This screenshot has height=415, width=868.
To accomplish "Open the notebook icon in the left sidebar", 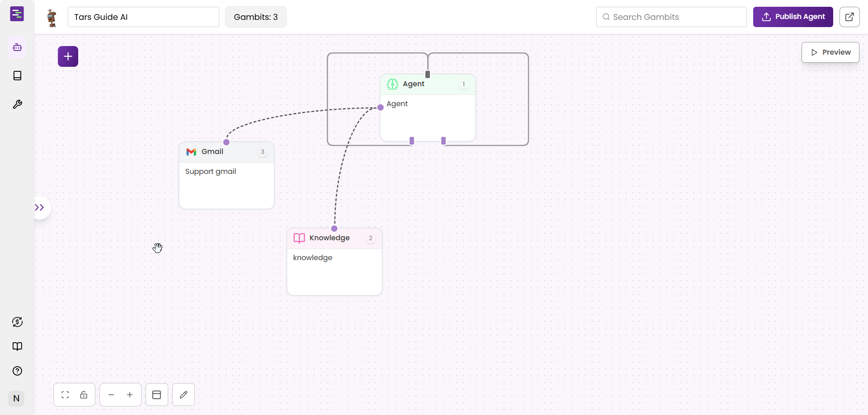I will pos(17,75).
